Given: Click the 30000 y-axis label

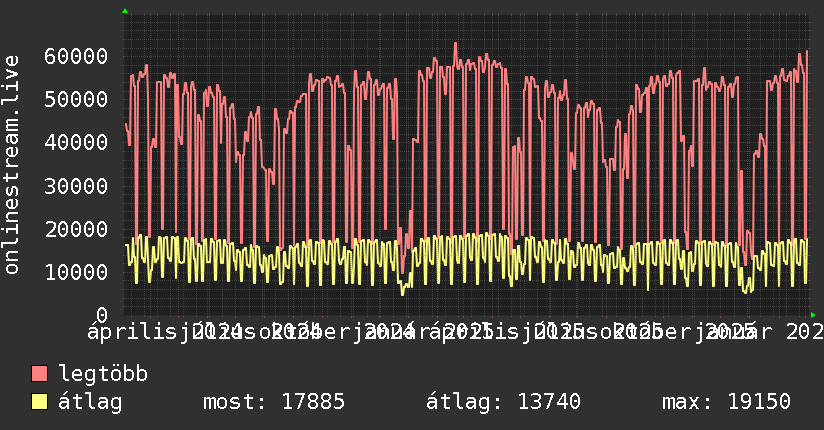Looking at the screenshot, I should [76, 186].
